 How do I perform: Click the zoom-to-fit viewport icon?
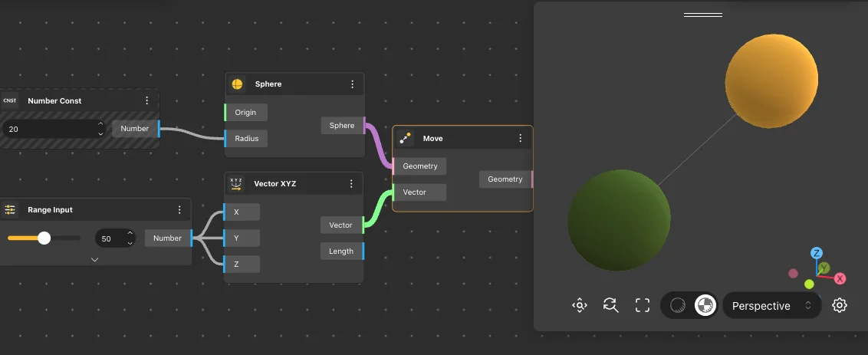pyautogui.click(x=579, y=306)
